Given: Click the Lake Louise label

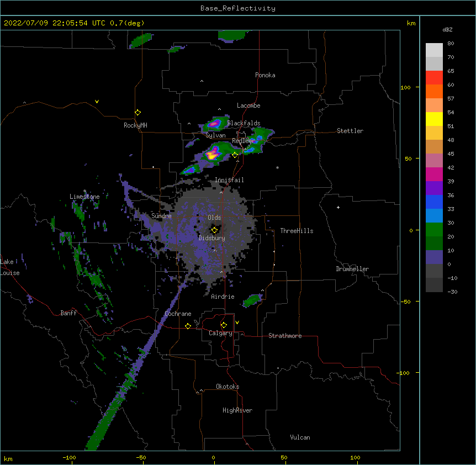Looking at the screenshot, I should [10, 267].
